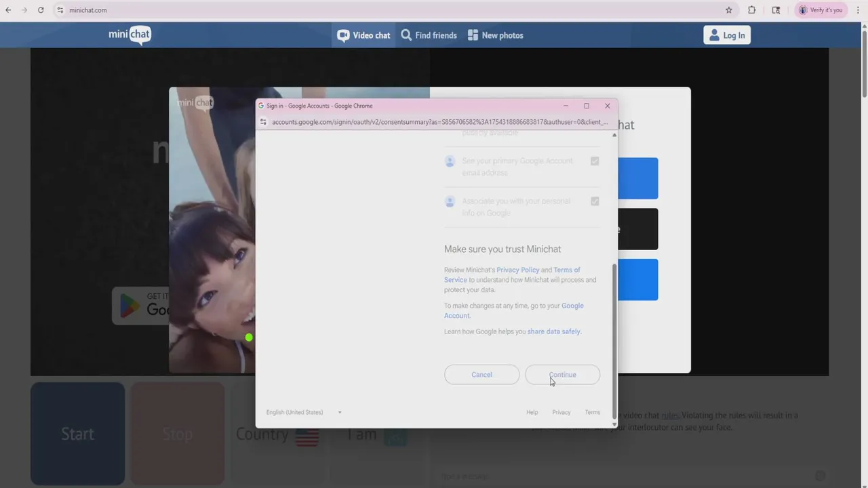Click the popup address bar URL
The width and height of the screenshot is (868, 488).
tap(439, 122)
